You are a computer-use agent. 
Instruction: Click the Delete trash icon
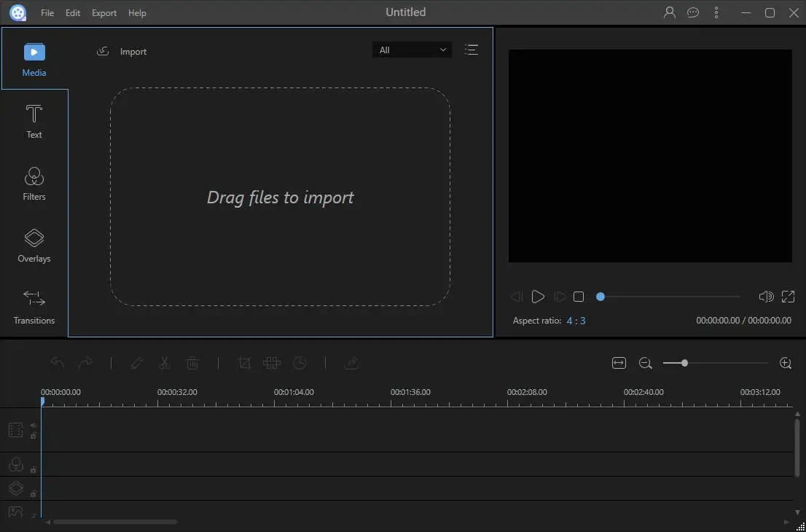pos(192,364)
